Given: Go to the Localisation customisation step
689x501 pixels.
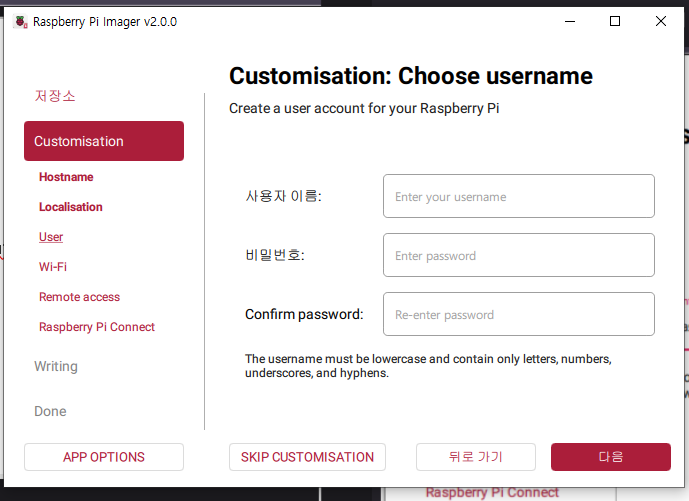Looking at the screenshot, I should pos(71,207).
